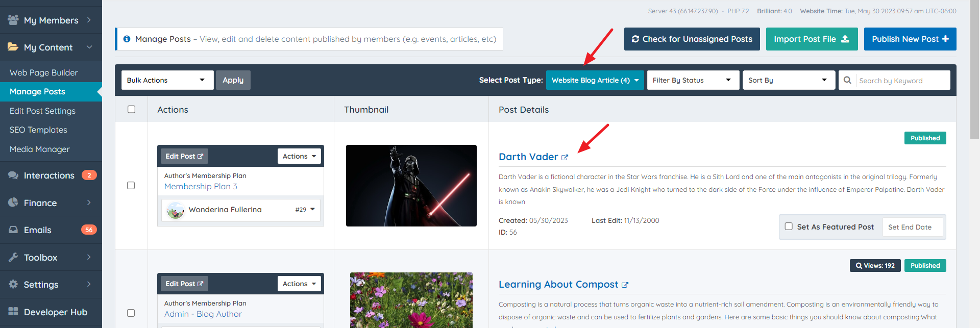
Task: Open Learning About Compost external link icon
Action: click(625, 285)
